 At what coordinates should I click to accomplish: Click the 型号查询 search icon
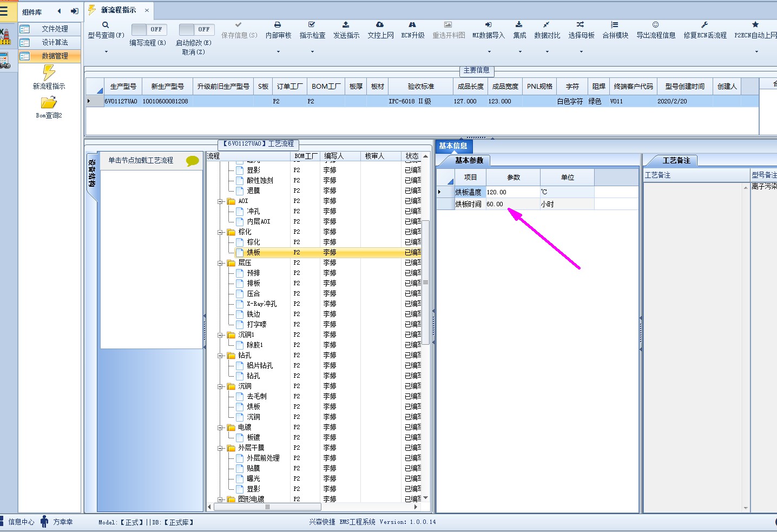(x=106, y=25)
